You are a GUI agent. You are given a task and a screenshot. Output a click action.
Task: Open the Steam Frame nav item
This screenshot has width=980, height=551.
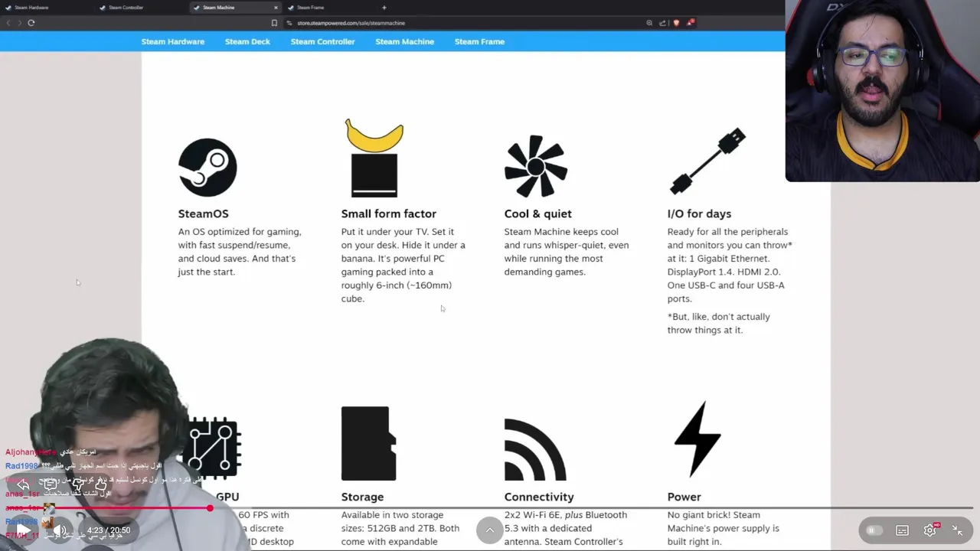[x=479, y=41]
